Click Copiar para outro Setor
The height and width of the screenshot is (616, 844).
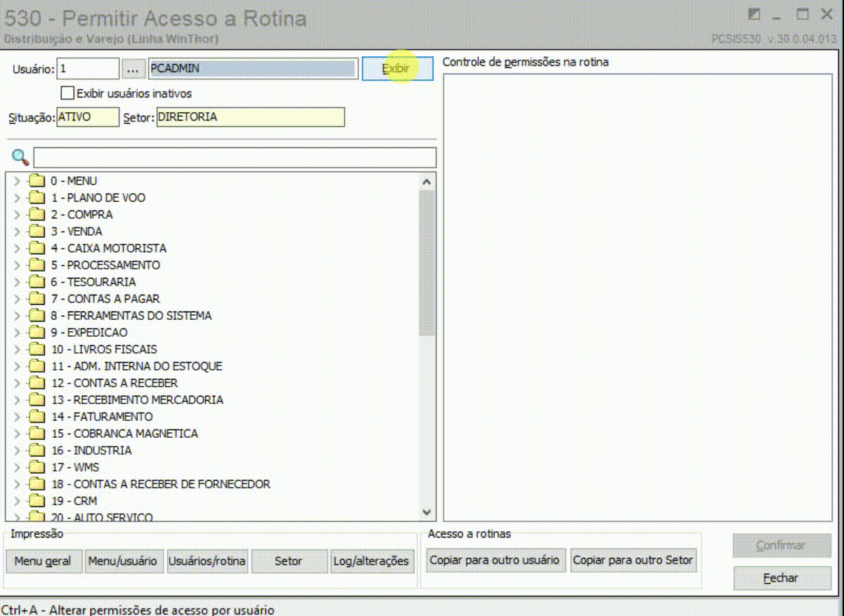click(633, 561)
